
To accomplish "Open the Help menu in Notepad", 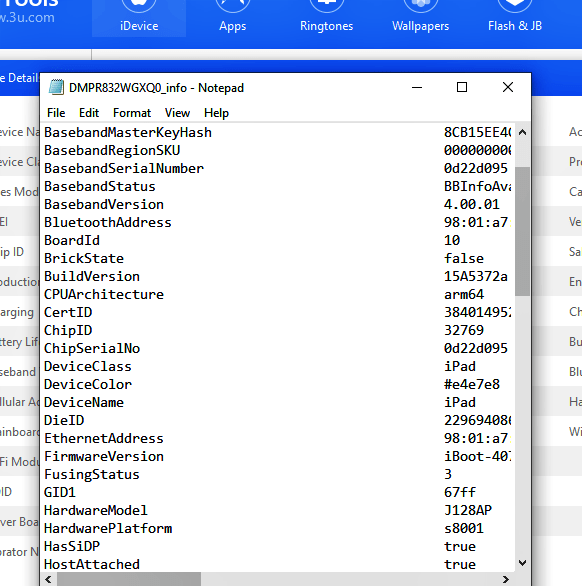I will (216, 113).
